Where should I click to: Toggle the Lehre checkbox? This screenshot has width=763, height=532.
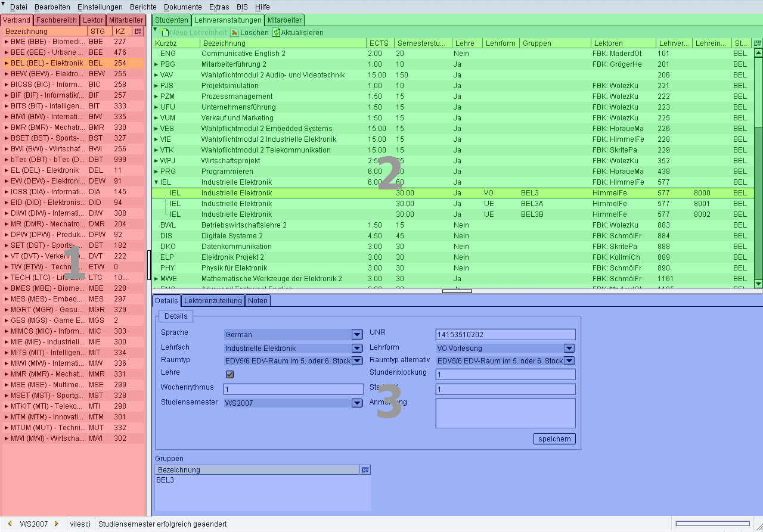(229, 374)
